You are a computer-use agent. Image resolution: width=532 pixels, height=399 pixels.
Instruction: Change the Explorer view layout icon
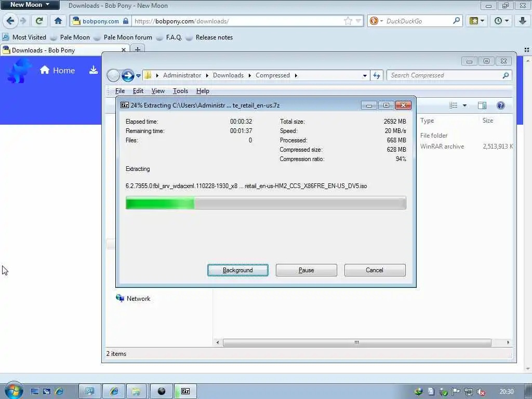pyautogui.click(x=453, y=105)
